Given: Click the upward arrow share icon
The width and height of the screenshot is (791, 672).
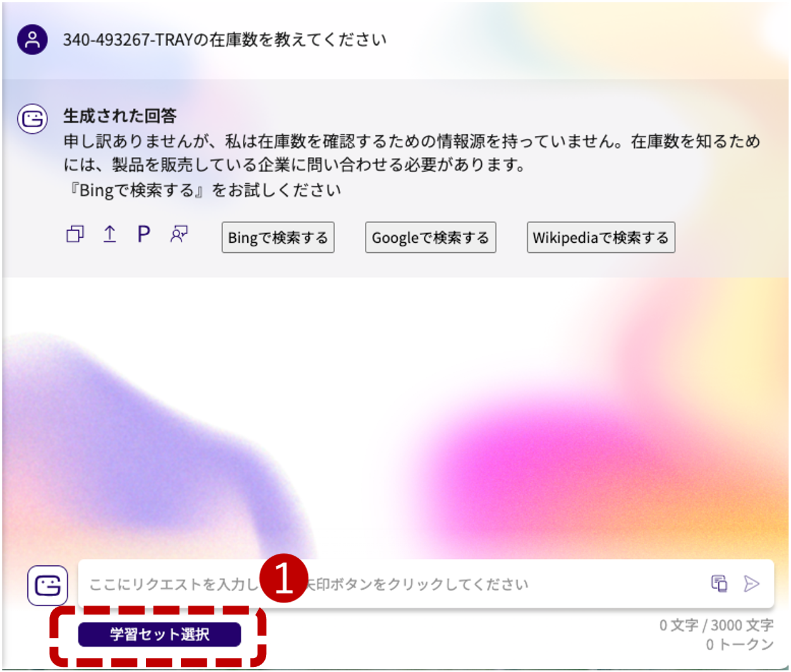Looking at the screenshot, I should (109, 235).
